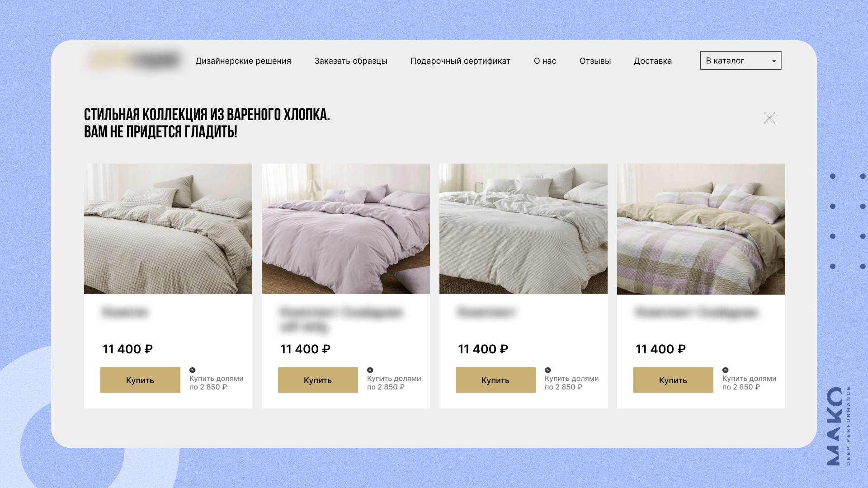The image size is (868, 488).
Task: Click 'Купить' under the lilac bedding
Action: tap(318, 380)
